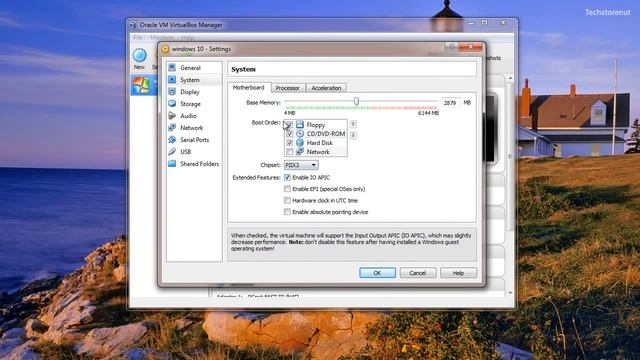Select the Hard Disk icon in Boot Order
Image resolution: width=640 pixels, height=360 pixels.
(x=300, y=142)
